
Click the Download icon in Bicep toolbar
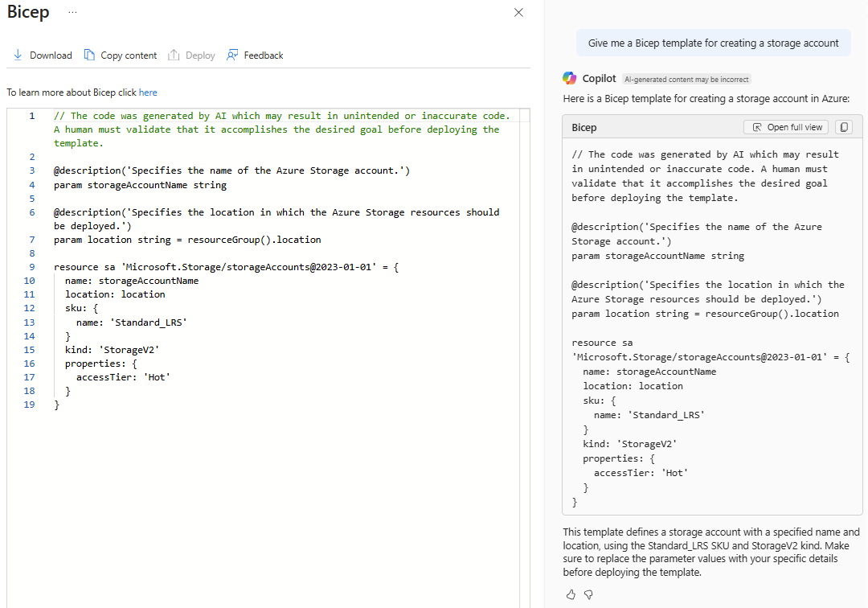pyautogui.click(x=18, y=55)
